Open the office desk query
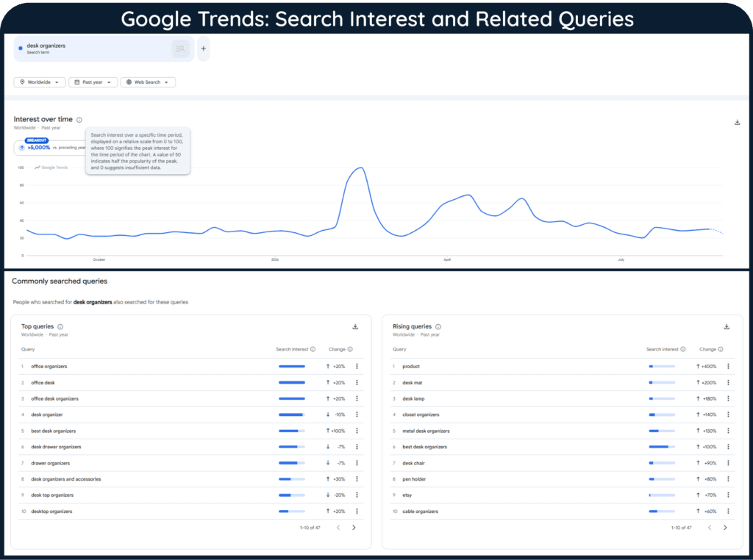 [43, 382]
